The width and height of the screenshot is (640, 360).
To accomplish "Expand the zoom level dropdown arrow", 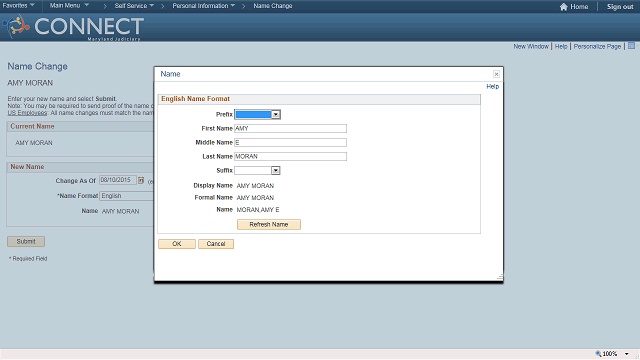I will tap(627, 354).
